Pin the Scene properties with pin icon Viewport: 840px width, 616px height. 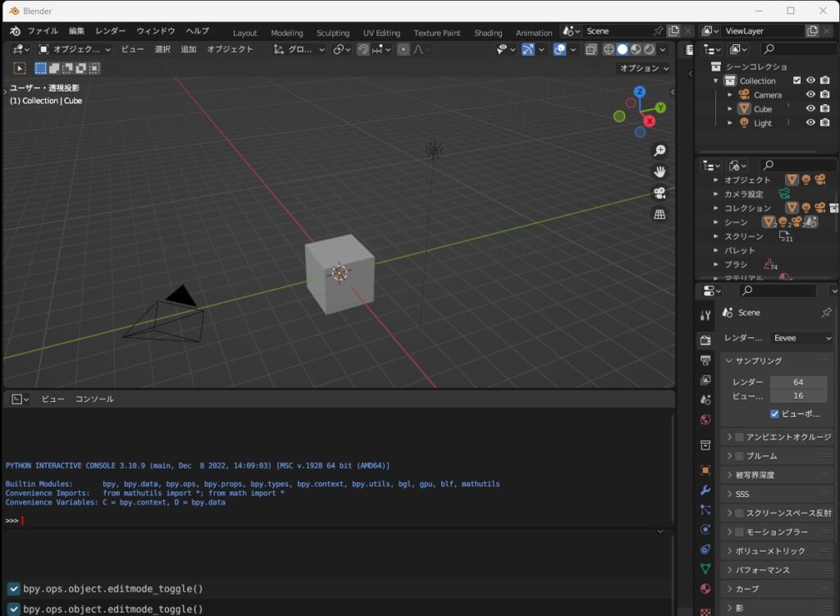coord(826,313)
